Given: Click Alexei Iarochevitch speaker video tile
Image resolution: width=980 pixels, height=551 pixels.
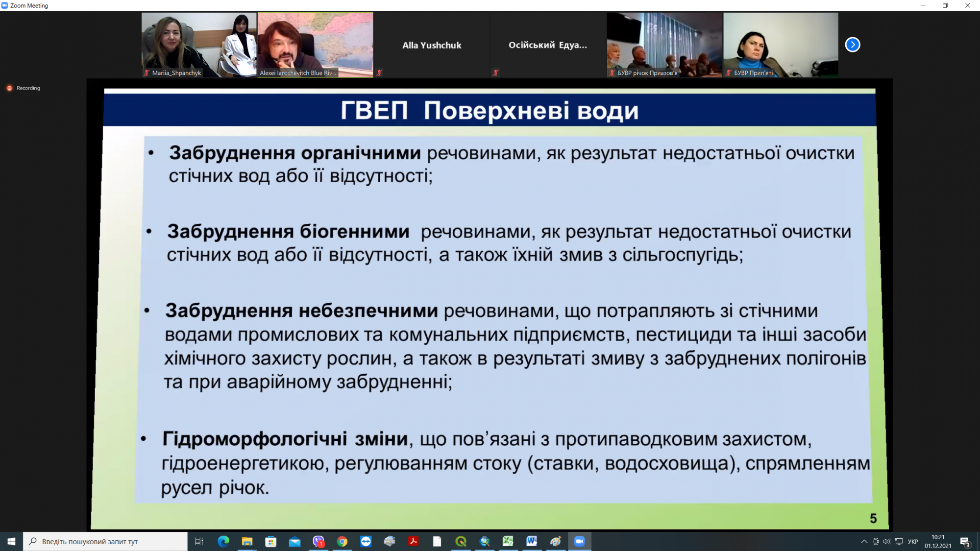Looking at the screenshot, I should click(x=315, y=45).
